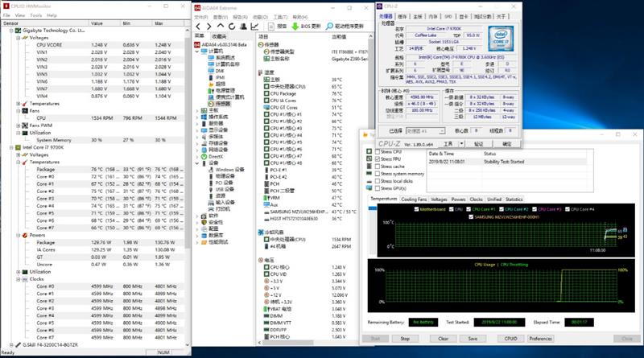Collapse Gigabyte Technology node in HWMonitor

pos(11,31)
